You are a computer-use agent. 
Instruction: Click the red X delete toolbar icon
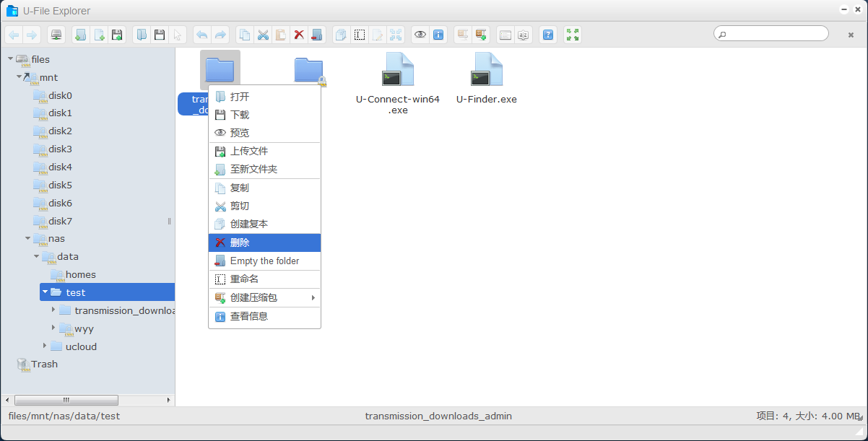pyautogui.click(x=298, y=35)
